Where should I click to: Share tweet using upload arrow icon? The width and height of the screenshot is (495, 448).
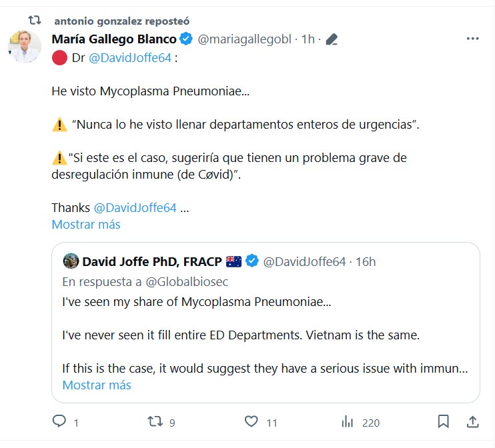click(472, 421)
